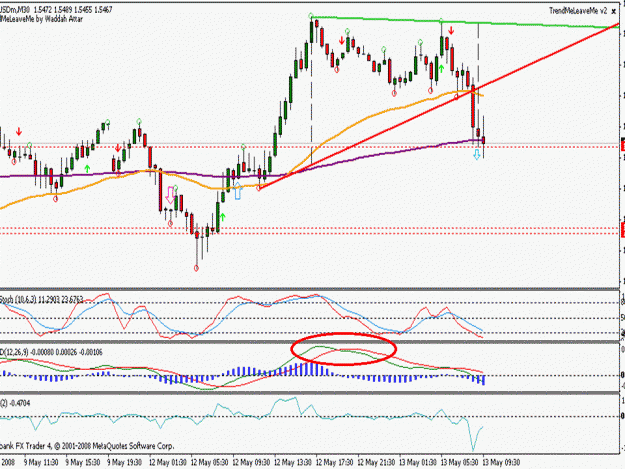Screen dimensions: 625x469
Task: Click the '13 May 01:30' time label
Action: (x=418, y=462)
